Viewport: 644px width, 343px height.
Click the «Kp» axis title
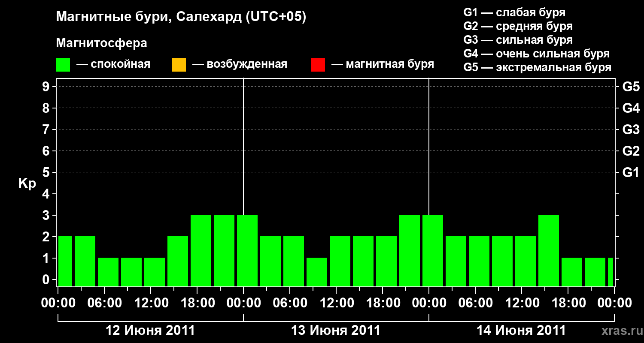tap(27, 184)
